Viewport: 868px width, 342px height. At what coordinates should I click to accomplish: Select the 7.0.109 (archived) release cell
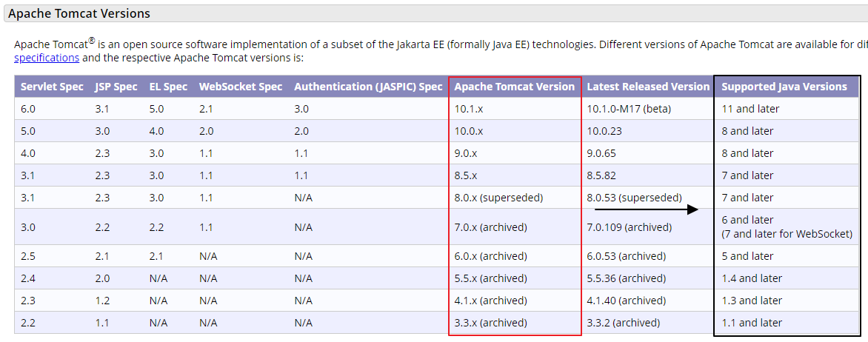pos(630,227)
